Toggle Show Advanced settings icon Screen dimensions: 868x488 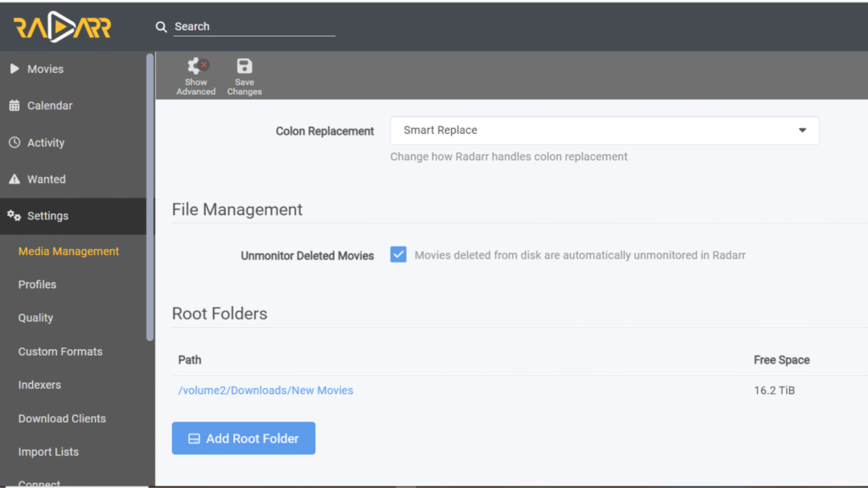[196, 67]
